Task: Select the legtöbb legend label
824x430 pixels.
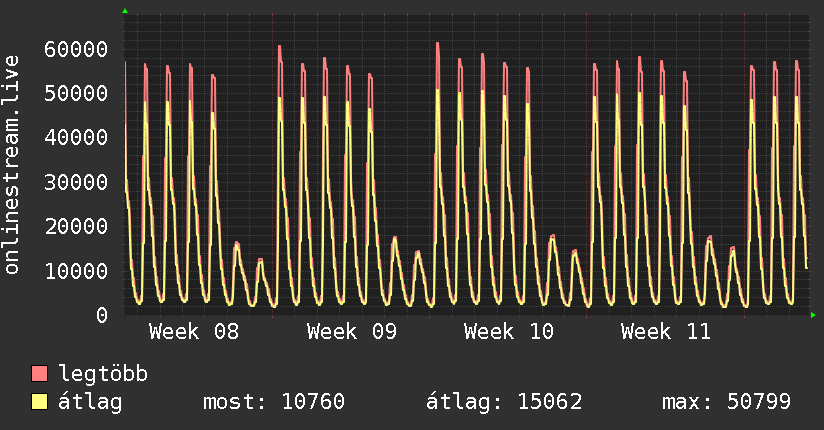Action: point(103,374)
